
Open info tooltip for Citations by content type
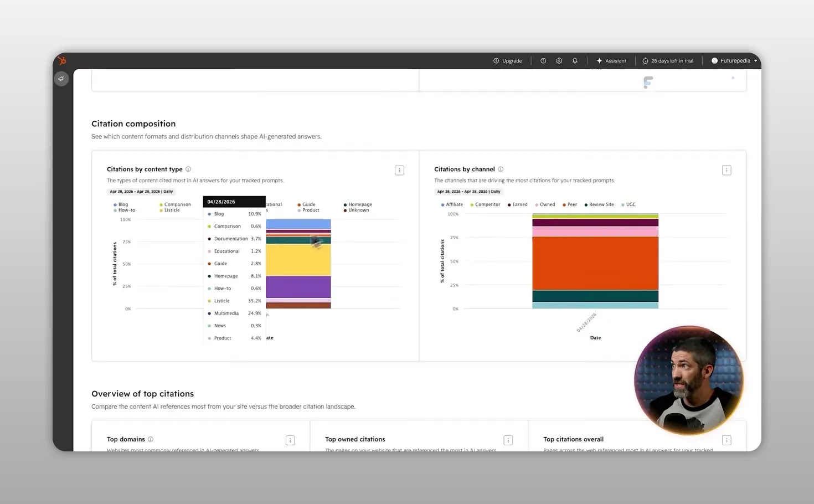point(188,169)
